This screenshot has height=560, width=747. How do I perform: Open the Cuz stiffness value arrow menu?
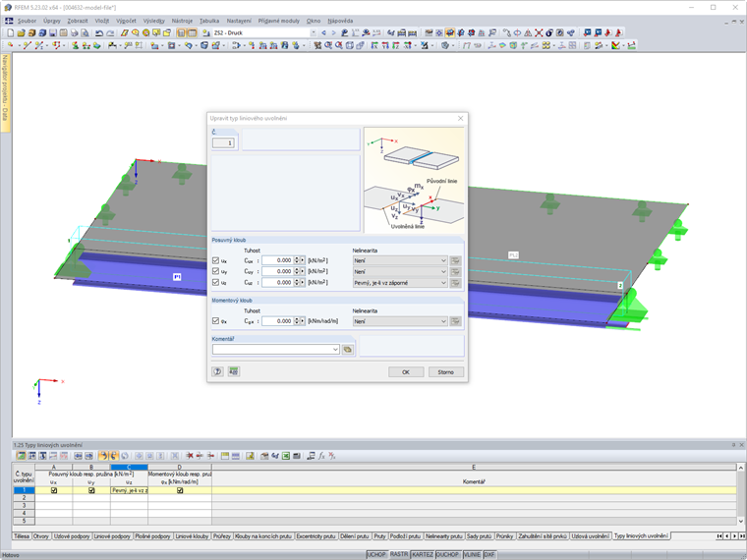(x=303, y=282)
